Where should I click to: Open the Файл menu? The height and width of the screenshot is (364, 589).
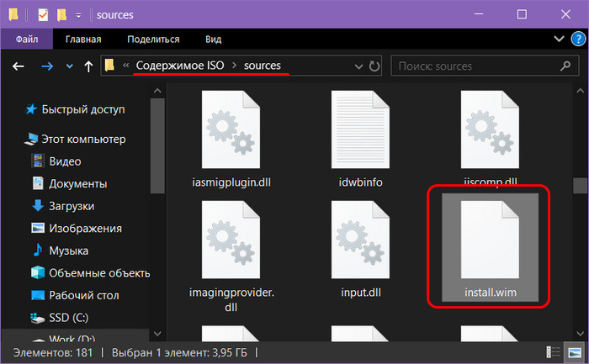click(27, 39)
